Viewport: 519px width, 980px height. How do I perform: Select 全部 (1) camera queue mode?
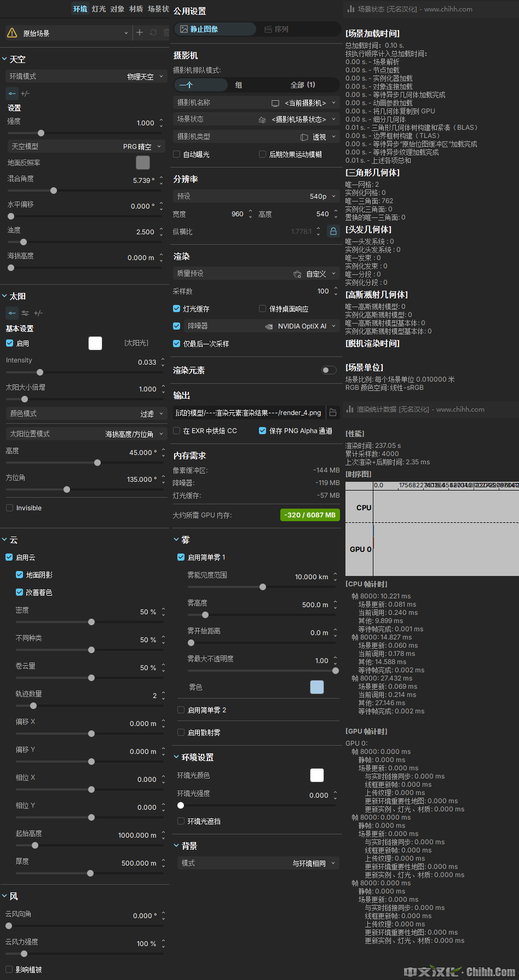coord(302,85)
